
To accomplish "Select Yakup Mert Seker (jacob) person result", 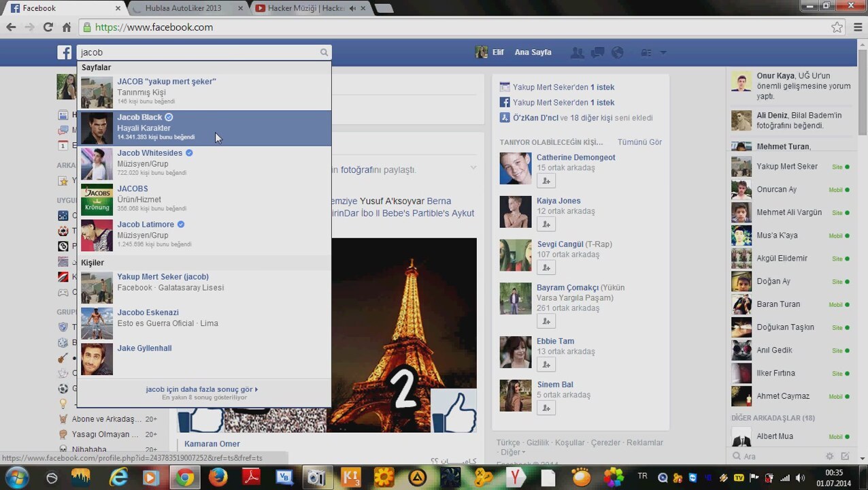I will click(204, 288).
